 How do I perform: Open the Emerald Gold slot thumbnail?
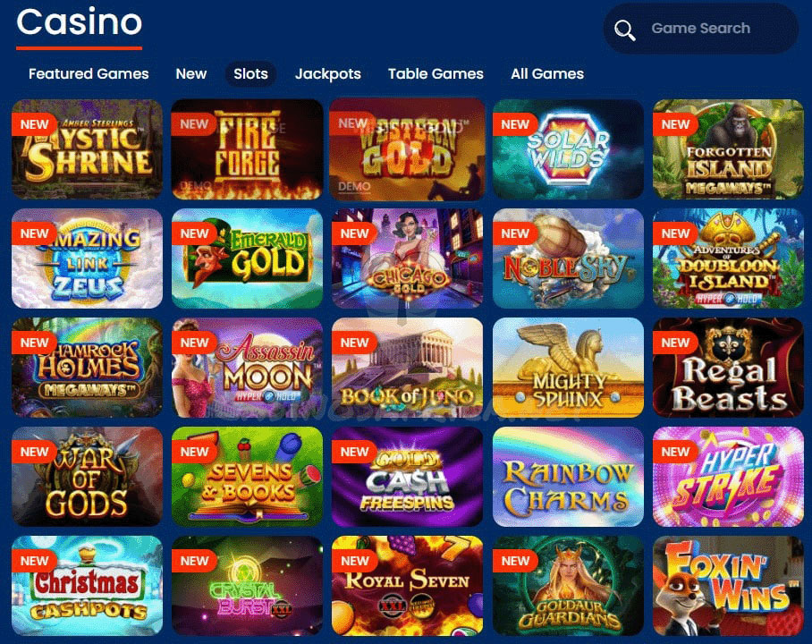247,258
